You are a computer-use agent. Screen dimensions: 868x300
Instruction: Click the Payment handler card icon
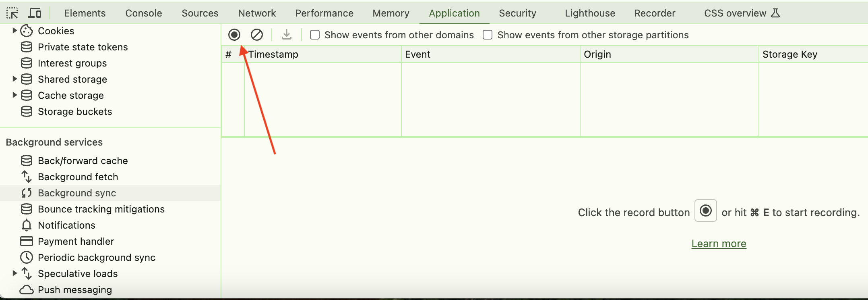click(x=27, y=241)
